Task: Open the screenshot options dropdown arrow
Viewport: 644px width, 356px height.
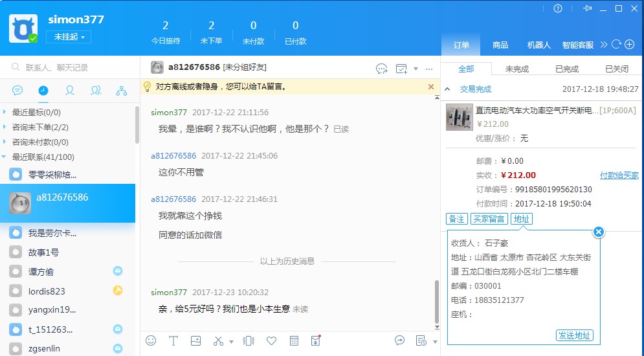Action: 231,342
